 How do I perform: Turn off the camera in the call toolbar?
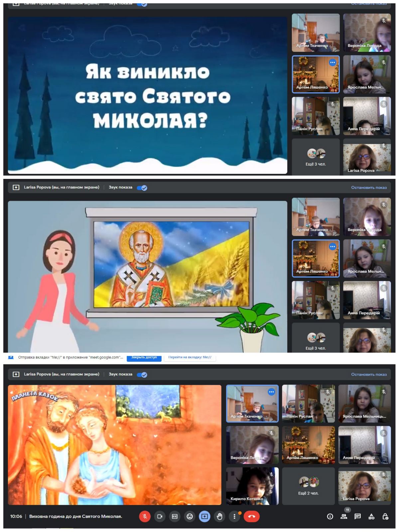coord(160,516)
